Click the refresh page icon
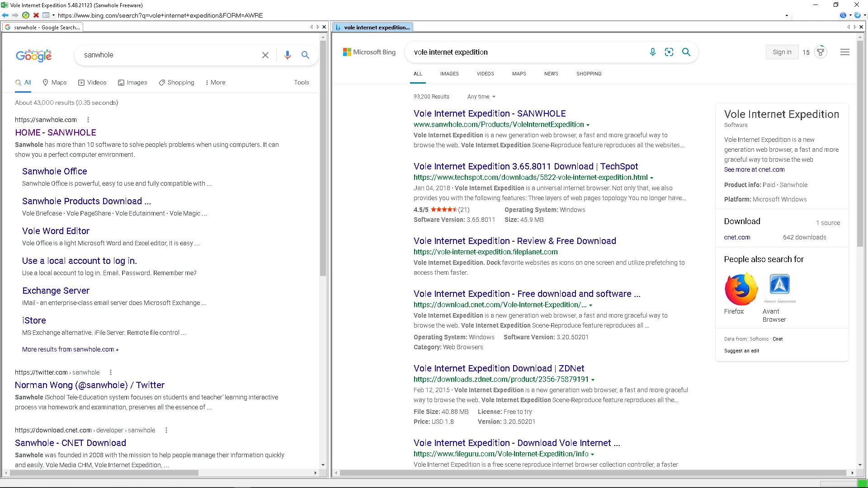This screenshot has width=868, height=488. click(x=26, y=15)
